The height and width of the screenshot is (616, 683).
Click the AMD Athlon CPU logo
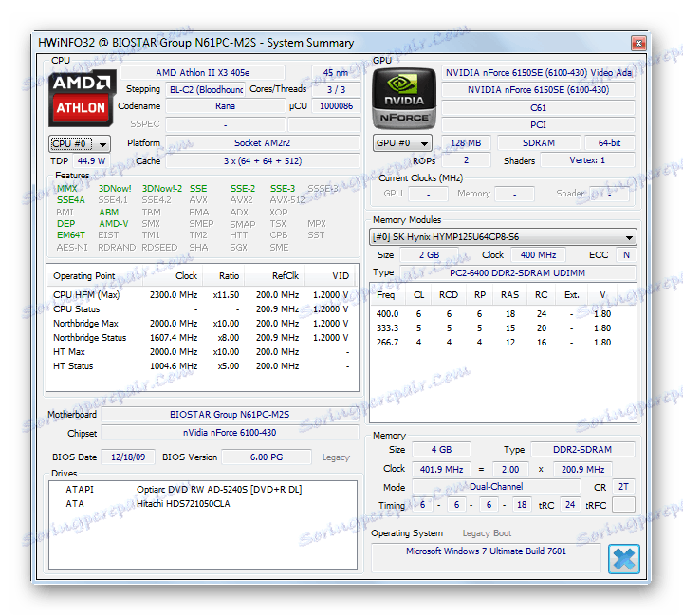pos(83,98)
